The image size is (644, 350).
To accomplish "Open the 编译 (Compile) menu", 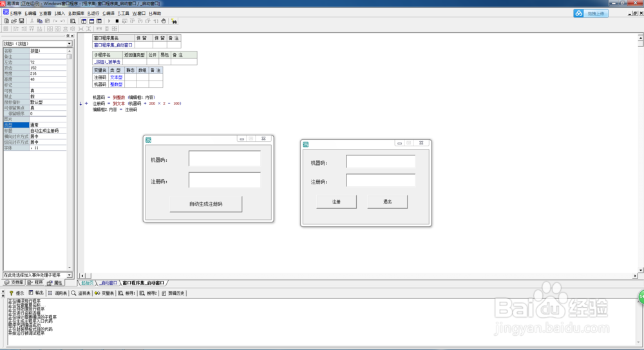I will pos(108,14).
